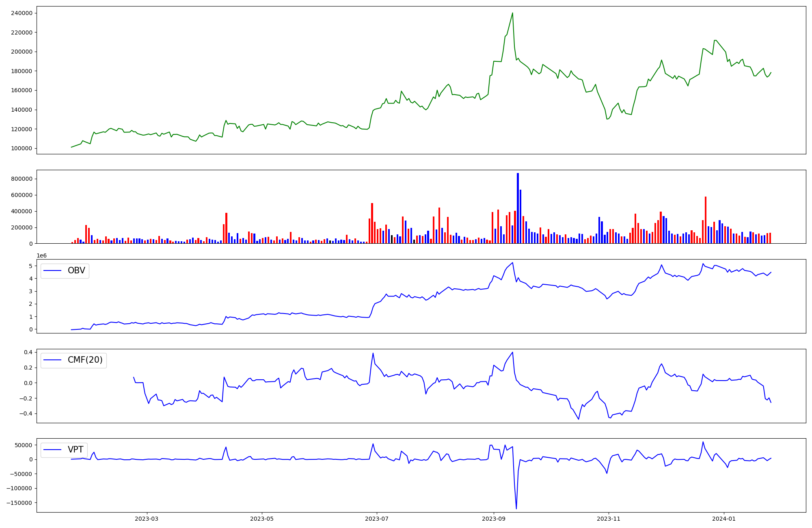Image resolution: width=812 pixels, height=528 pixels.
Task: Click the 0.4 CMF axis label
Action: point(28,352)
